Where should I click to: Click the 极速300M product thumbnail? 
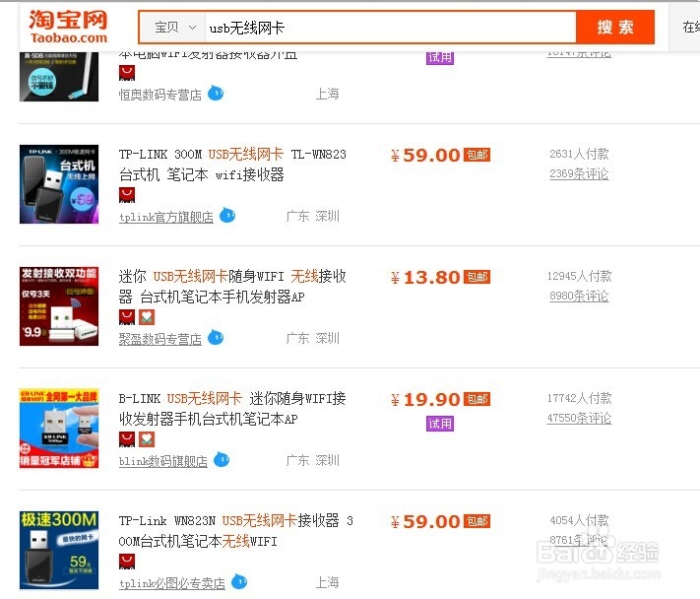pos(59,551)
